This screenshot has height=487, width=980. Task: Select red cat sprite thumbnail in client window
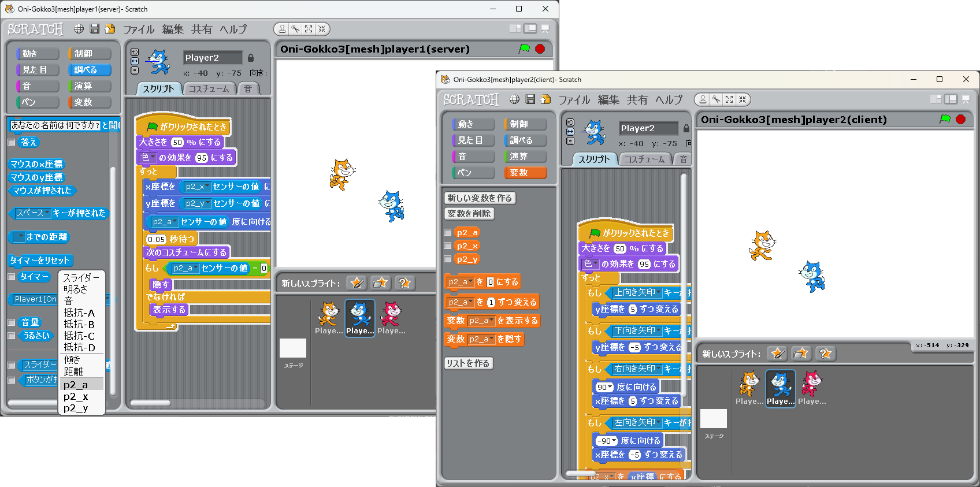pyautogui.click(x=812, y=388)
